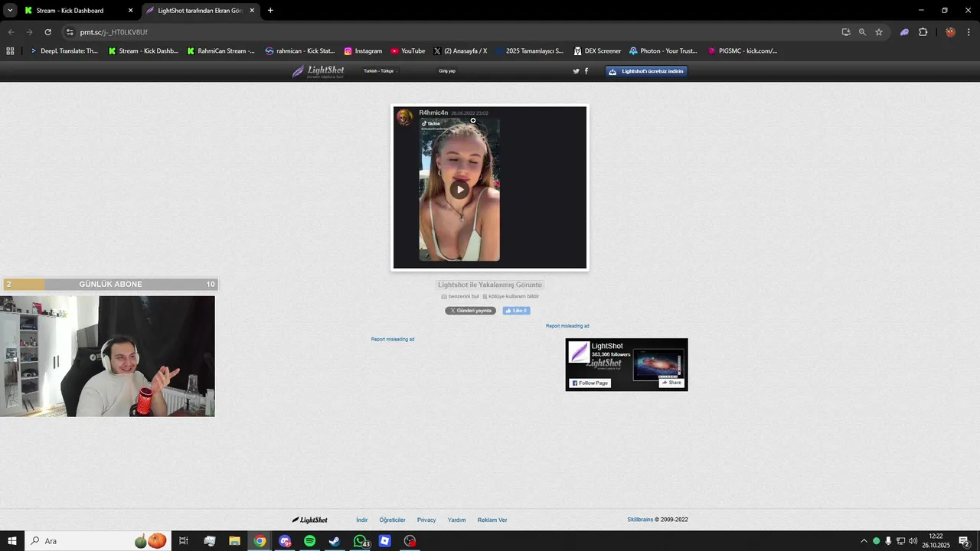Open Steam from the taskbar
Image resolution: width=980 pixels, height=551 pixels.
[335, 541]
